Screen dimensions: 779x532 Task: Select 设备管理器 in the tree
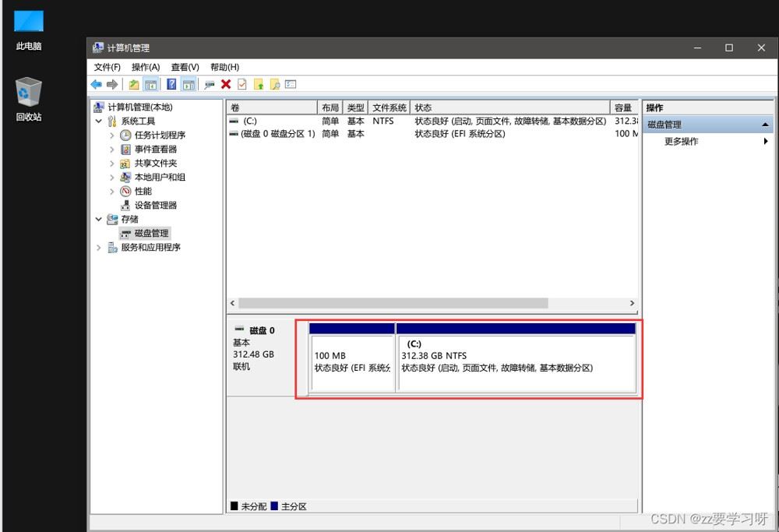click(x=156, y=205)
